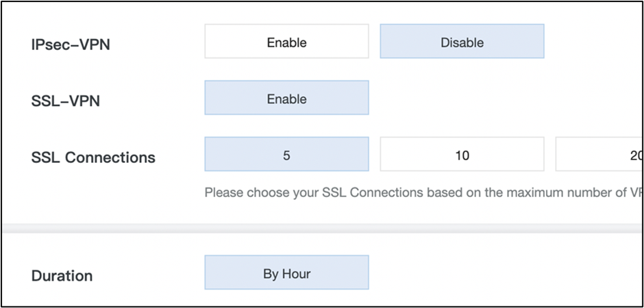Click the SSL-VPN row label
The image size is (644, 308).
point(66,100)
